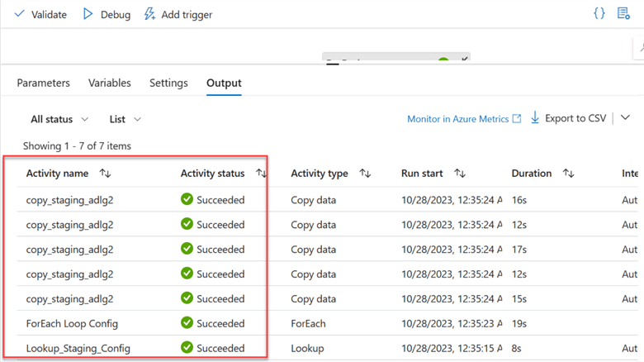
Task: Select the Lookup_Staging_Config activity name
Action: (78, 349)
